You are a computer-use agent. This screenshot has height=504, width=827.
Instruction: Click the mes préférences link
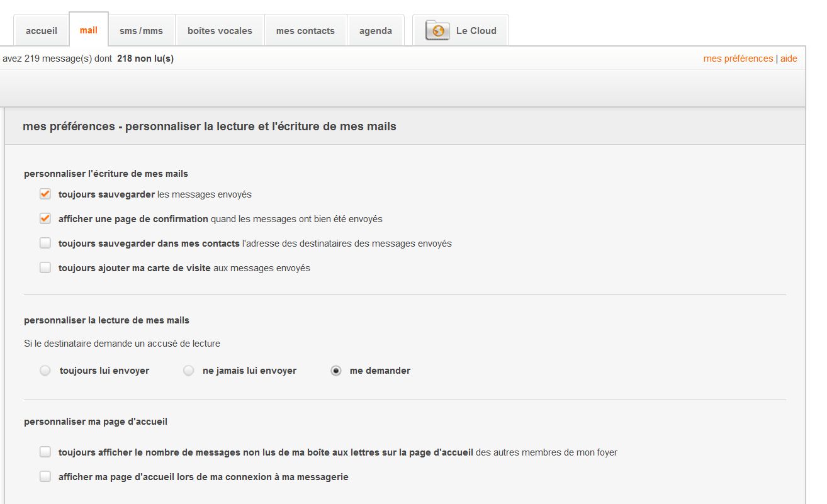coord(738,59)
